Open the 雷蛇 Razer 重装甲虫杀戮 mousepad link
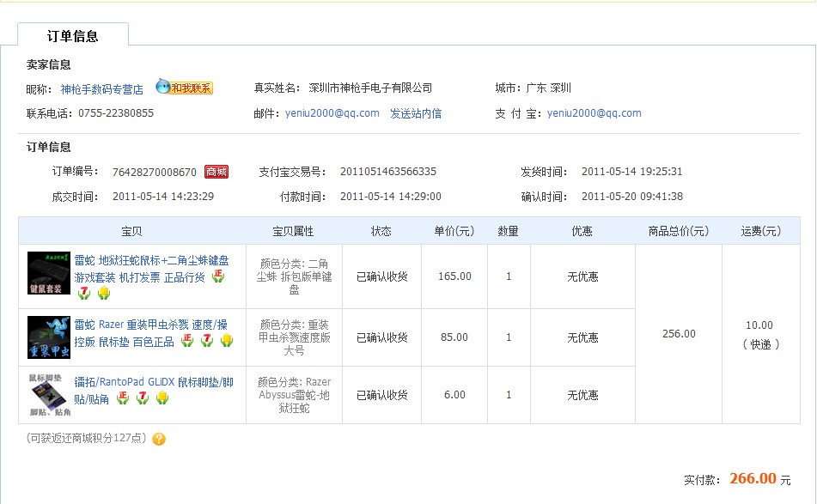The image size is (817, 504). [x=150, y=333]
